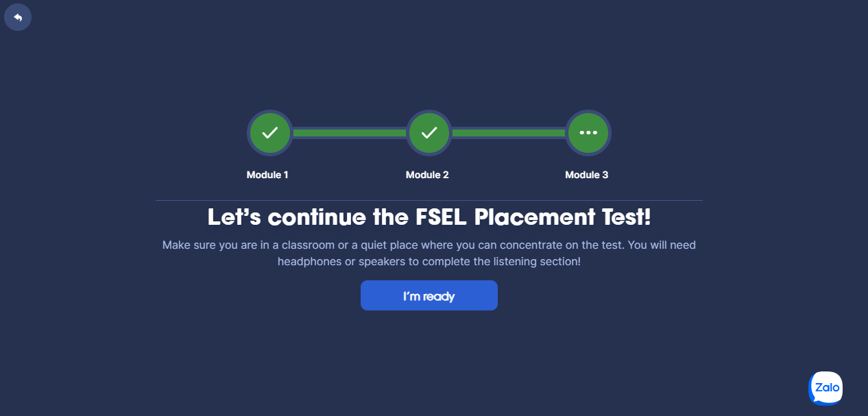Viewport: 868px width, 416px height.
Task: Click progress bar between Module 1 and 2
Action: (x=350, y=133)
